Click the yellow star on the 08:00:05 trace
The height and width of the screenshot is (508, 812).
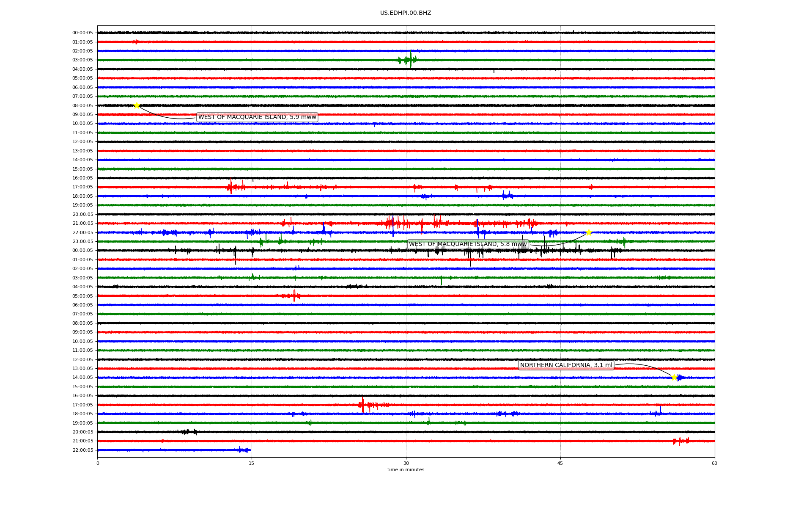tap(137, 105)
